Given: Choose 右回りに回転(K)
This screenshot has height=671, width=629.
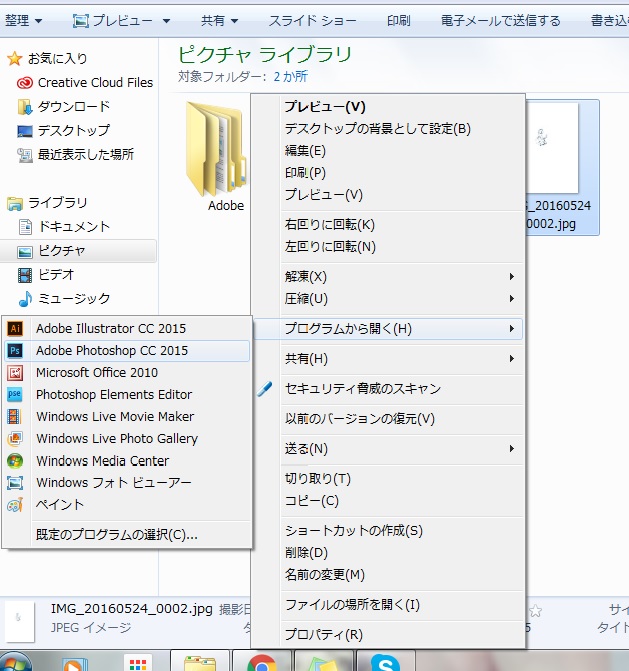Looking at the screenshot, I should click(x=388, y=225).
